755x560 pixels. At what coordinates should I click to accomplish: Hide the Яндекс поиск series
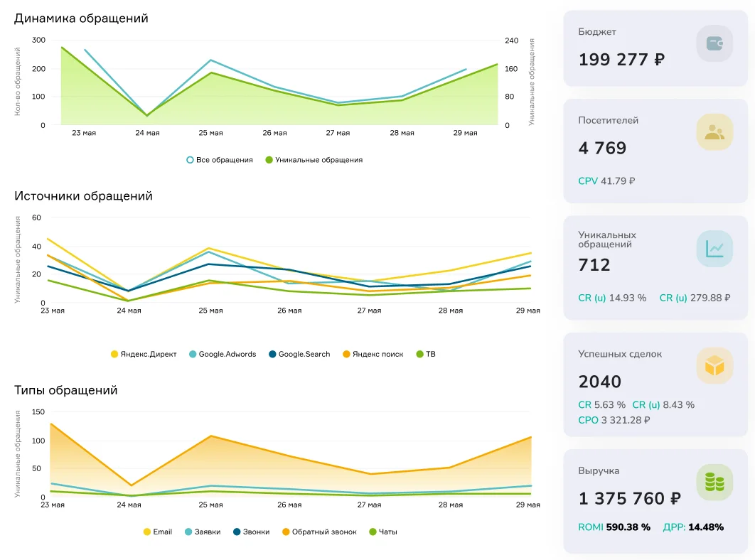[x=373, y=354]
